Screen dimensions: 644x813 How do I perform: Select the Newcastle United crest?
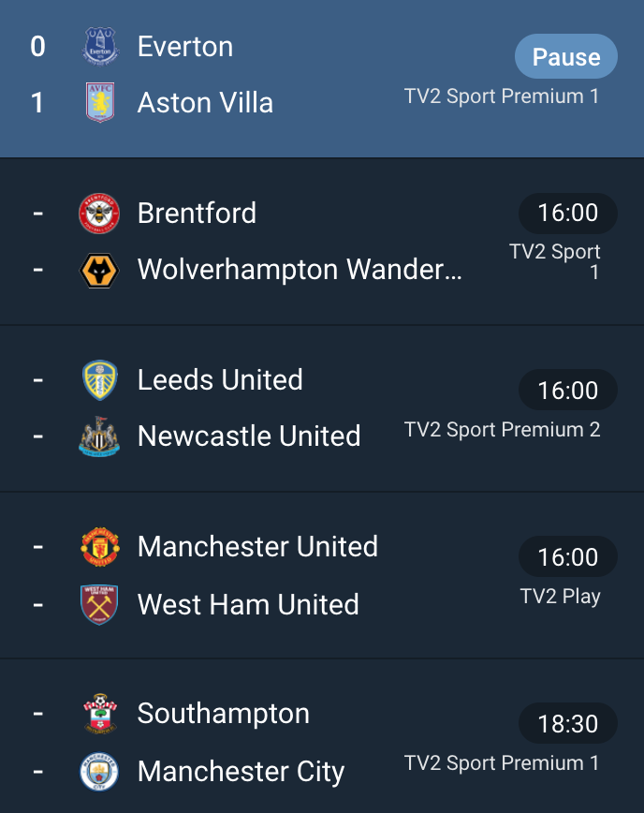99,436
